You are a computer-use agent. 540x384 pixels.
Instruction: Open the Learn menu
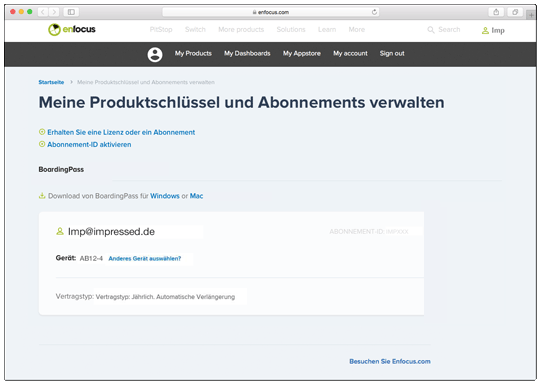(x=327, y=30)
